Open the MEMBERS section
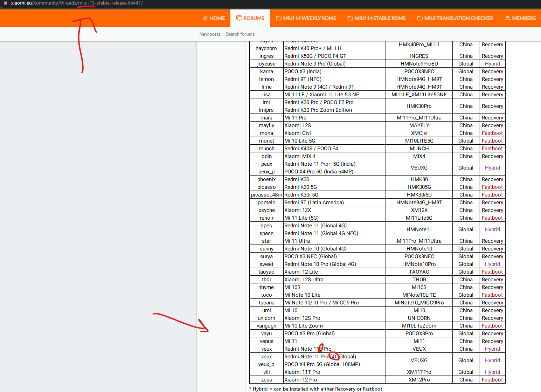Image resolution: width=541 pixels, height=392 pixels. pos(521,18)
